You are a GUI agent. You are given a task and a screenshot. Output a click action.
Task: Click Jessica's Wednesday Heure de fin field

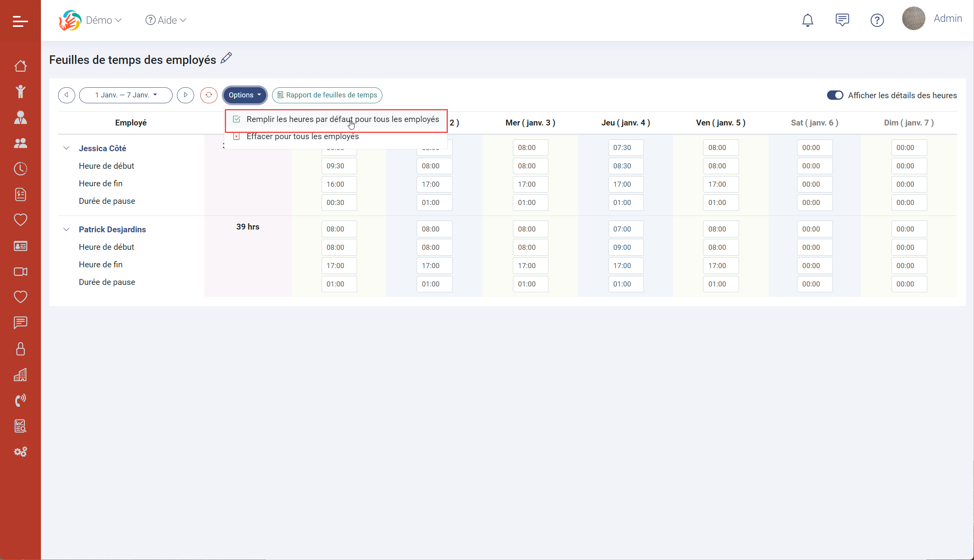[x=530, y=184]
